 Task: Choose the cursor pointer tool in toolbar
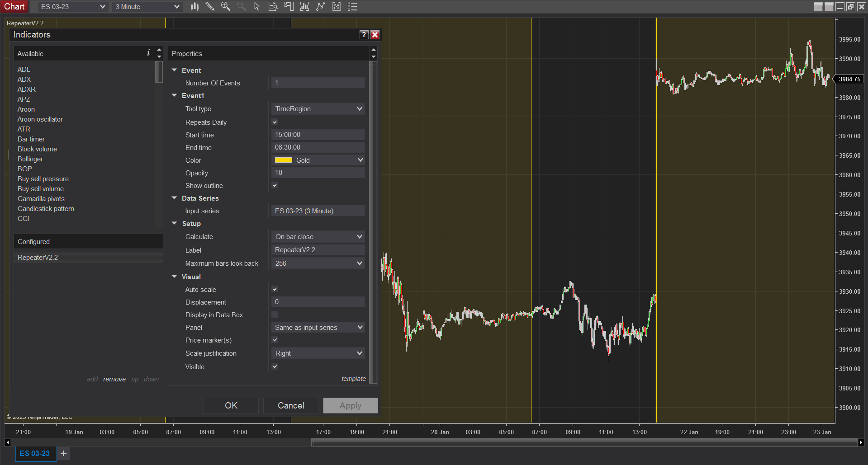pyautogui.click(x=257, y=6)
